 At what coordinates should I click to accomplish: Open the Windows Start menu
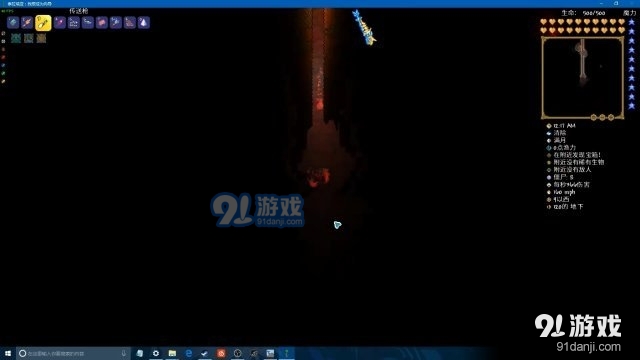click(8, 353)
